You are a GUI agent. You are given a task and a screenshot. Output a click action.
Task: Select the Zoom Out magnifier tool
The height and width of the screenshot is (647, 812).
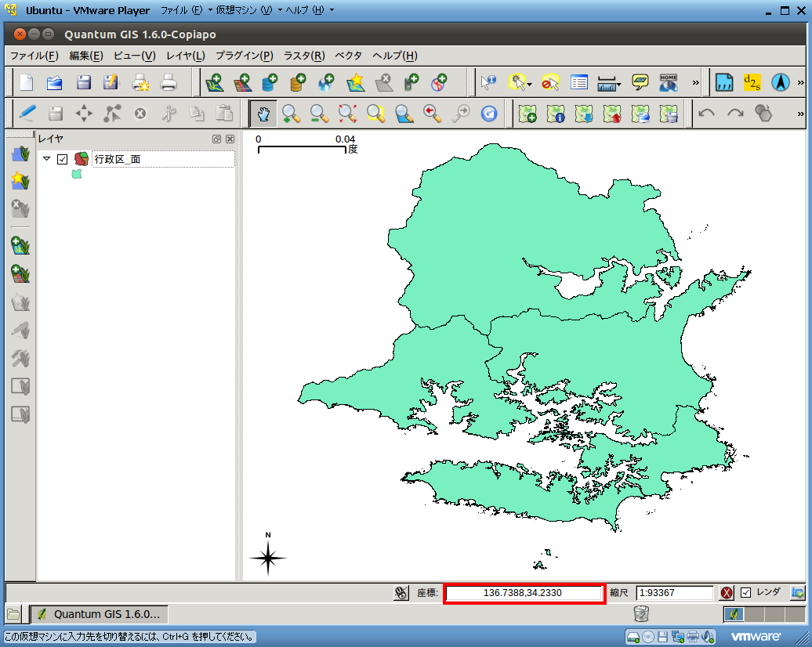[319, 114]
